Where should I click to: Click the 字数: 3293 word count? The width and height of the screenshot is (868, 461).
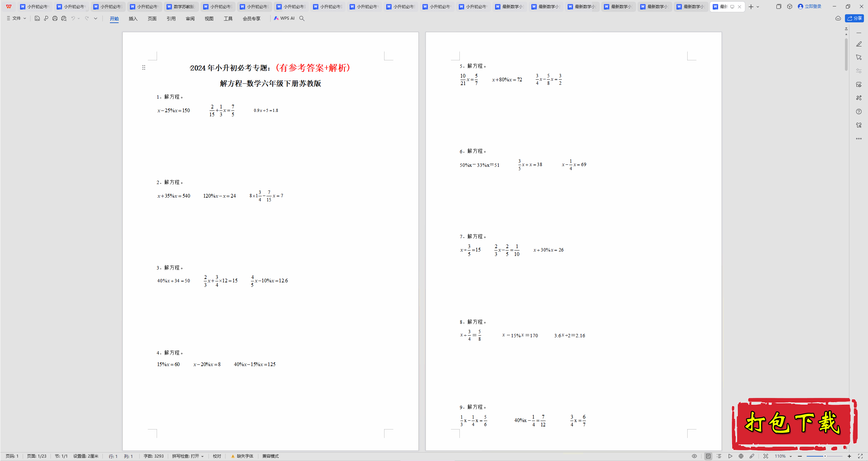coord(154,456)
